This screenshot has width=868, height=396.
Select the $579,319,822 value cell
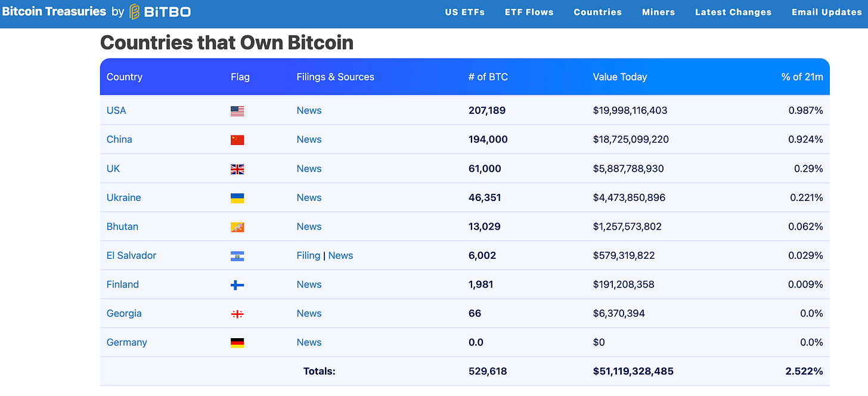point(624,255)
